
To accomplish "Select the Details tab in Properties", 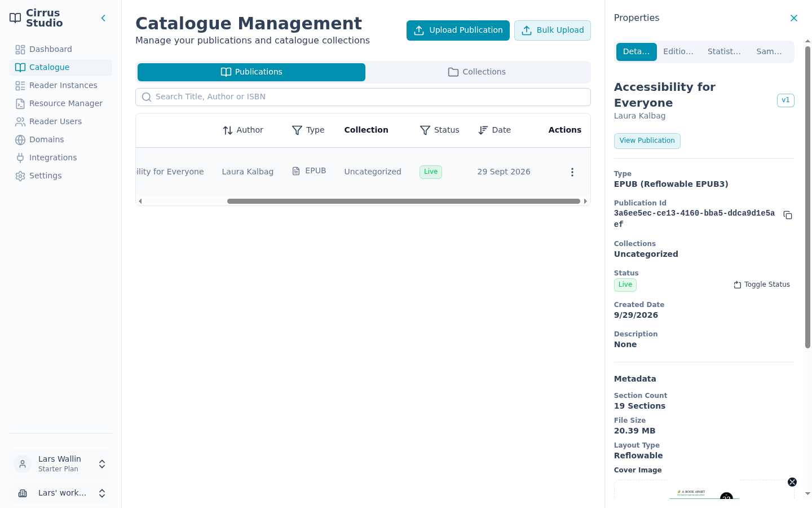I will [637, 52].
